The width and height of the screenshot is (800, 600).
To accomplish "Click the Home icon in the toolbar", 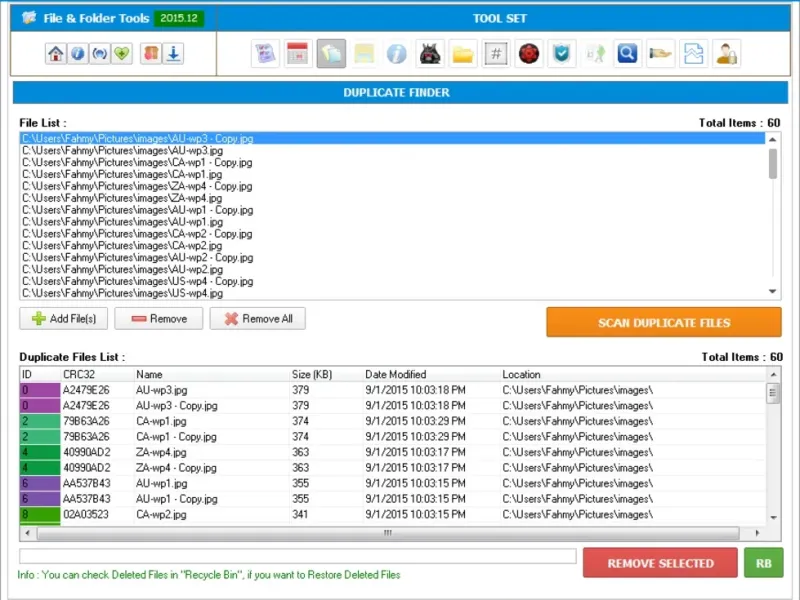I will point(56,54).
